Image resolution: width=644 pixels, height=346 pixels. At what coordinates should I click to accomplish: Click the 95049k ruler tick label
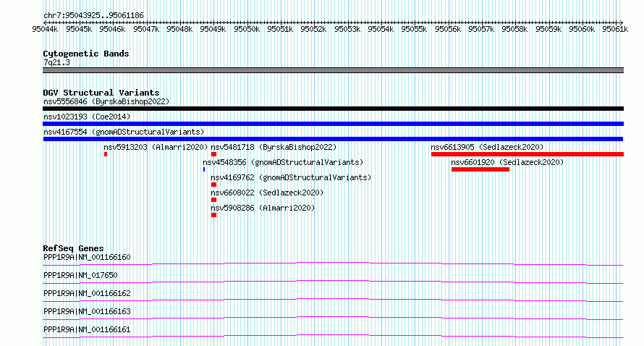point(213,29)
